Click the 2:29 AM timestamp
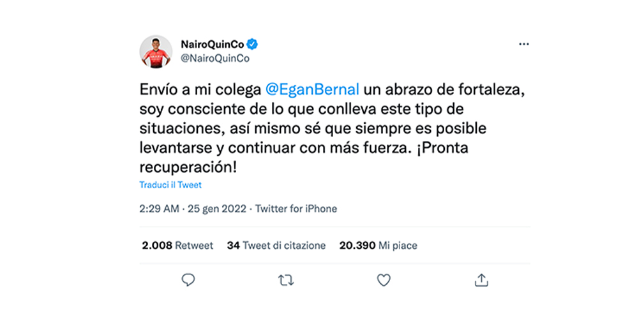The width and height of the screenshot is (644, 319). (x=160, y=209)
